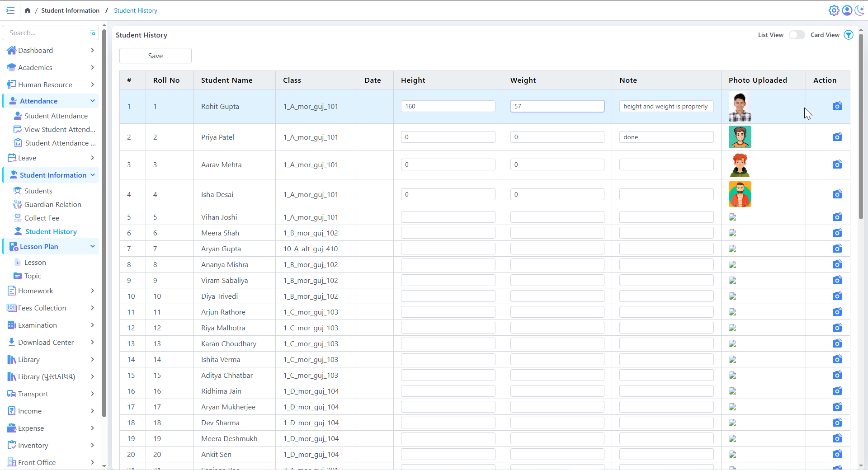Click Student Information breadcrumb link
The width and height of the screenshot is (868, 470).
click(x=70, y=10)
